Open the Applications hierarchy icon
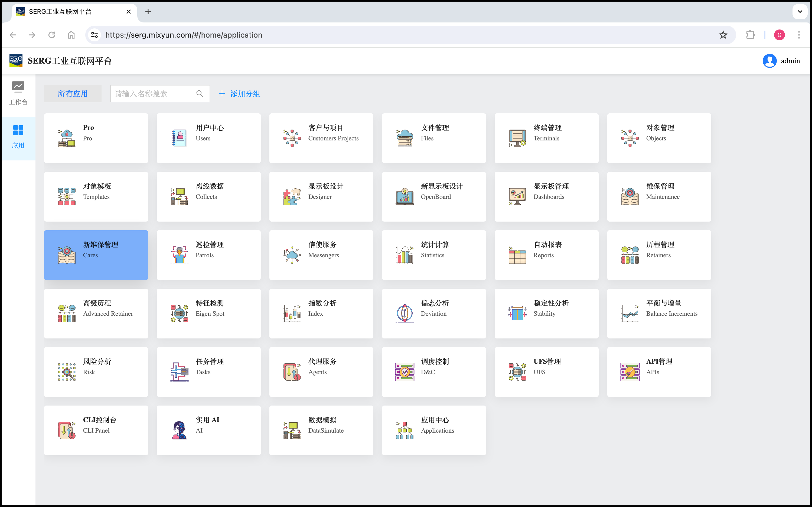Viewport: 812px width, 507px height. pyautogui.click(x=404, y=430)
